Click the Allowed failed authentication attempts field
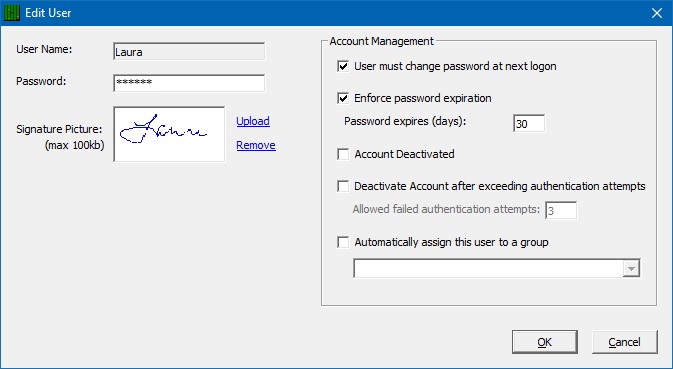 (x=561, y=211)
